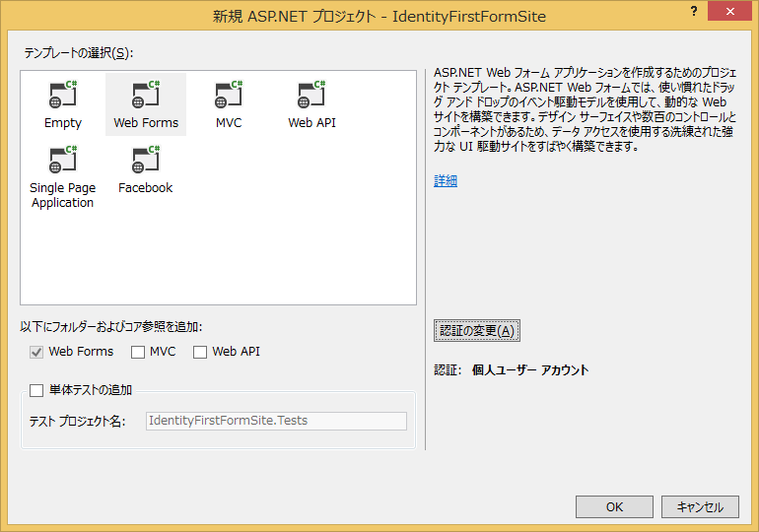The width and height of the screenshot is (759, 532).
Task: Click the 認証の変更(A) button
Action: (477, 331)
